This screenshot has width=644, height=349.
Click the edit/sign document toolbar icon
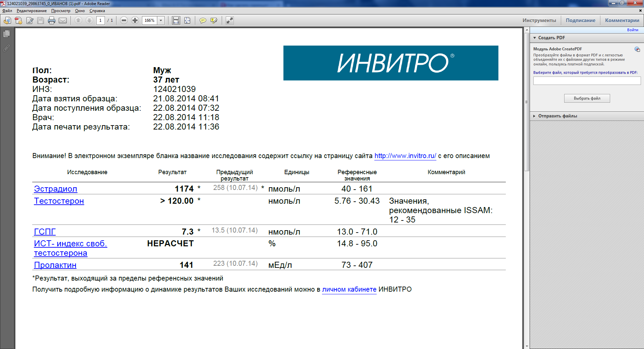[x=30, y=20]
